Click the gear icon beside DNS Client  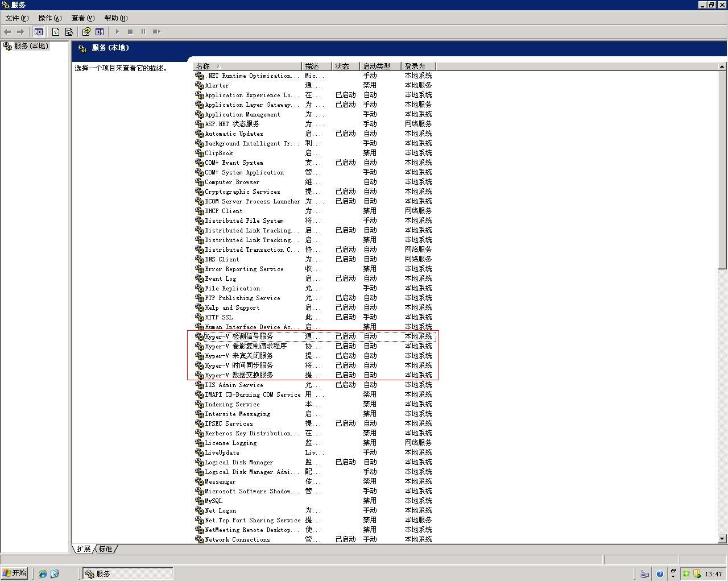200,259
